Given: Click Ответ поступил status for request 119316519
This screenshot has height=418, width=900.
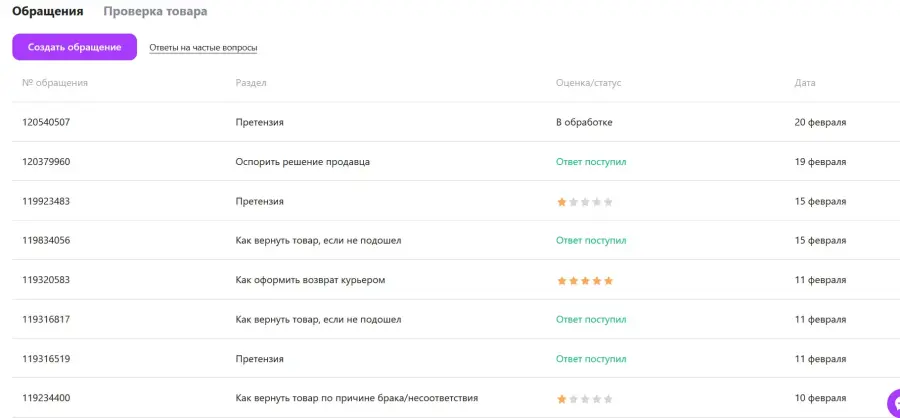Looking at the screenshot, I should 591,359.
